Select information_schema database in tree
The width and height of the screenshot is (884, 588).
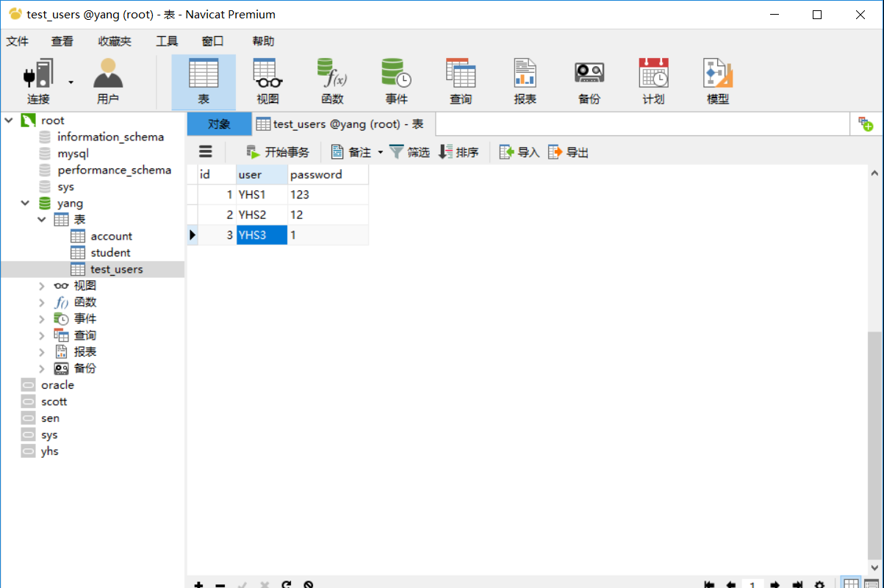pos(111,137)
